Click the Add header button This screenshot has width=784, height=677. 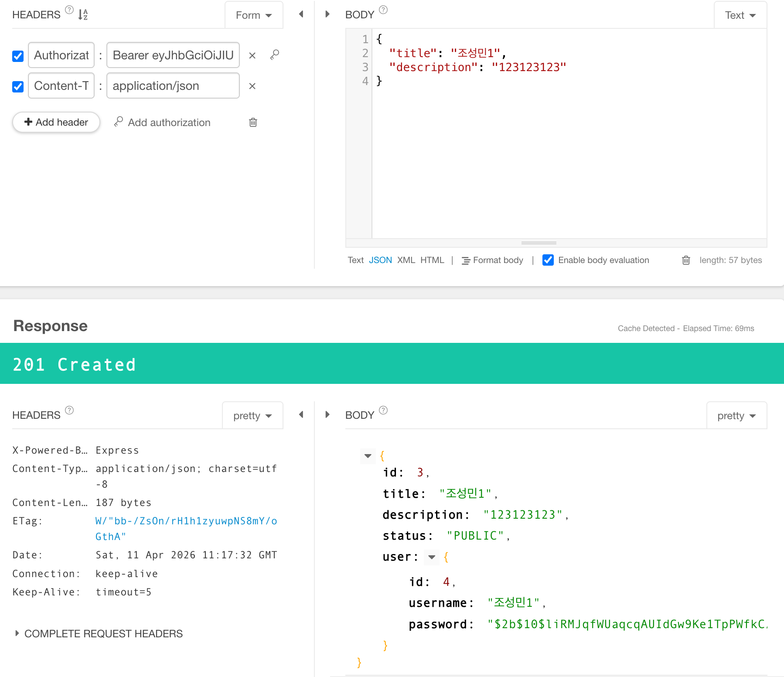pyautogui.click(x=56, y=122)
